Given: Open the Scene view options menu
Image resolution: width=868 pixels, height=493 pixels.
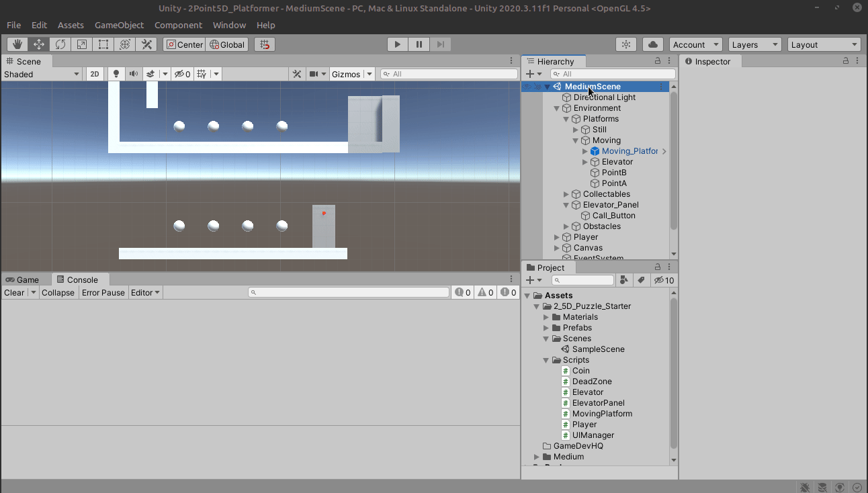Looking at the screenshot, I should tap(512, 61).
